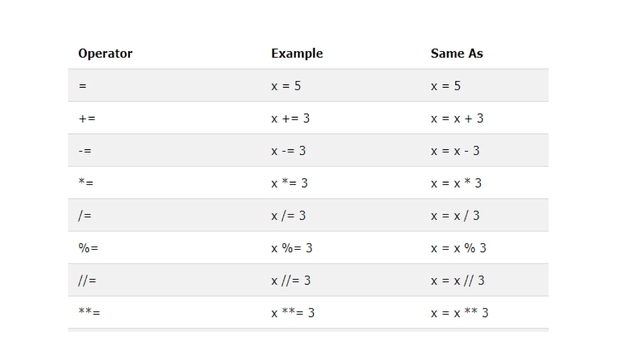Click the Same As column header

click(x=457, y=53)
